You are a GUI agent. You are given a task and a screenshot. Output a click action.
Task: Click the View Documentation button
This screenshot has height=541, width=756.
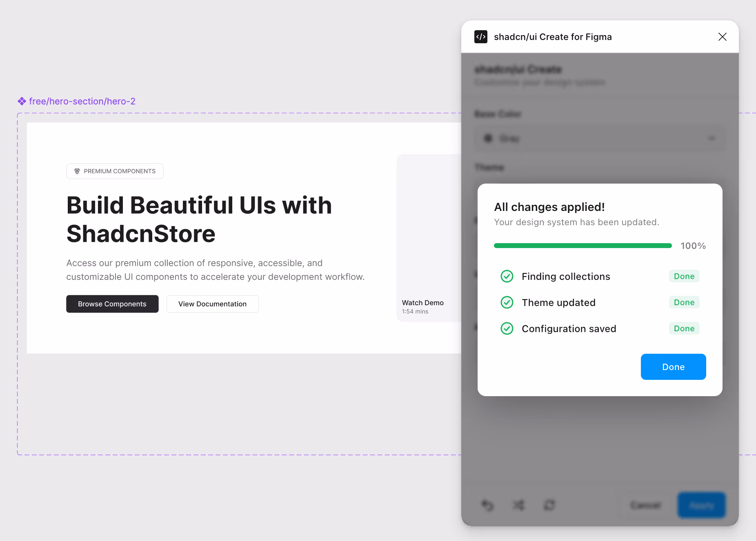pyautogui.click(x=213, y=304)
